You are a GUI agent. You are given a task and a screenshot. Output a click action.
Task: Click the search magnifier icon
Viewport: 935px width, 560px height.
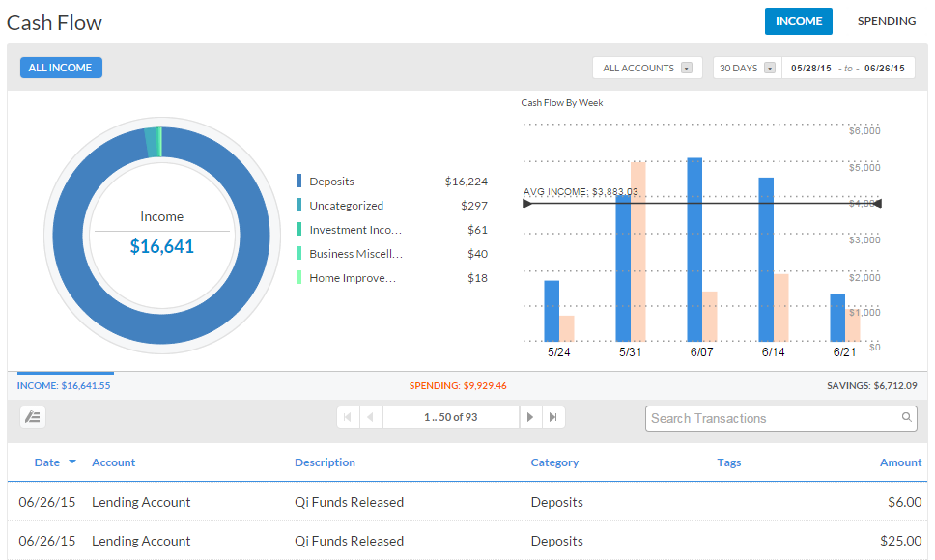click(906, 417)
